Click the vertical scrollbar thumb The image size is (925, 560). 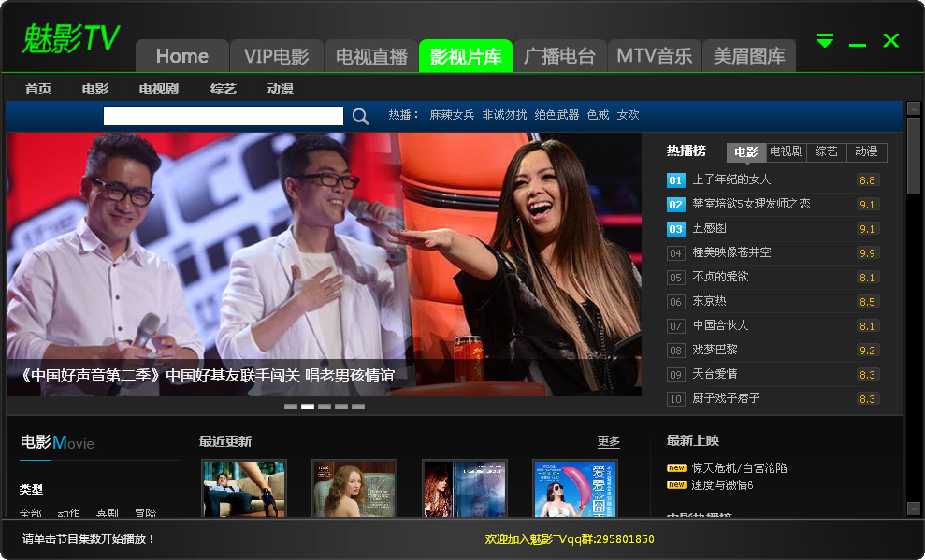pos(914,155)
